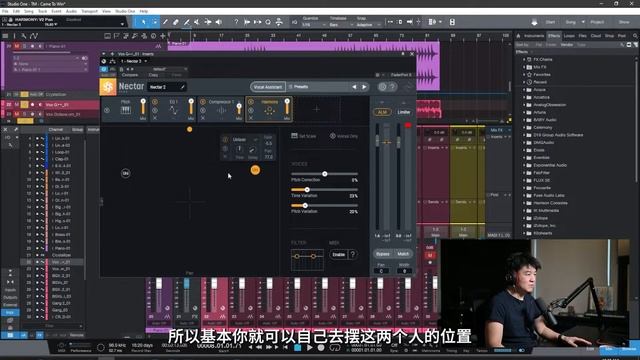Click the Copy button in plugin header
Viewport: 640px width, 360px height.
153,75
